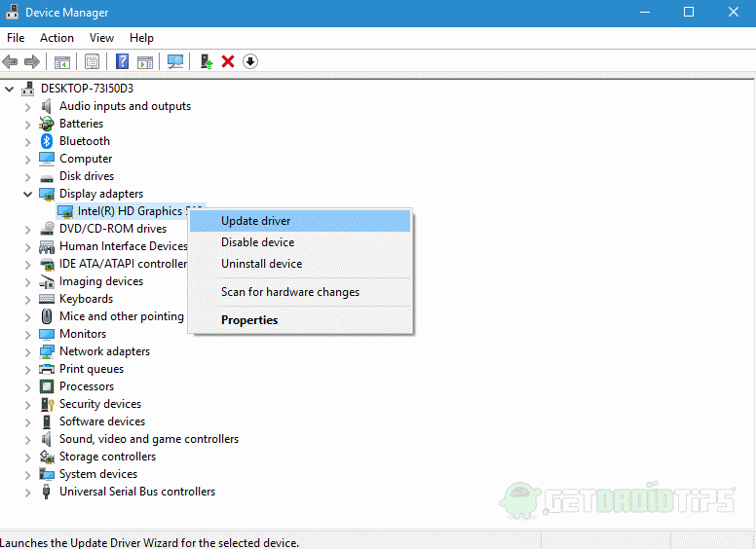Click the Mice and other pointing devices icon

pyautogui.click(x=47, y=316)
